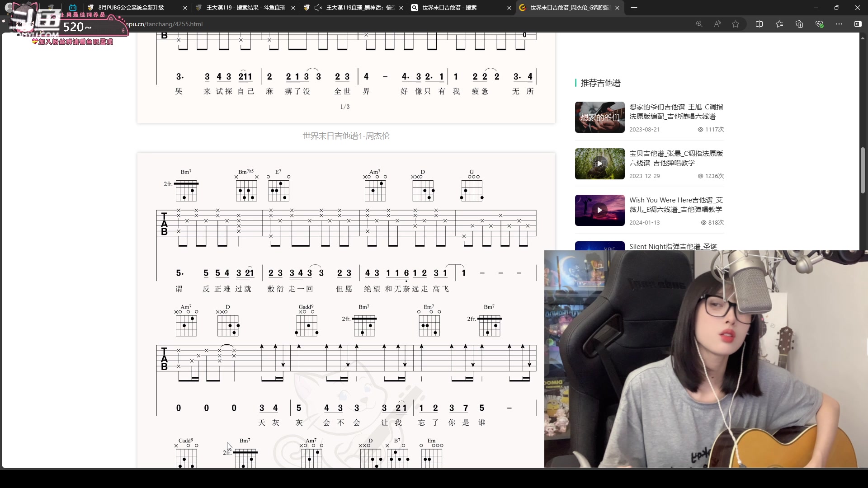Screen dimensions: 868x488
Task: Open the read aloud icon in address bar
Action: [x=717, y=24]
